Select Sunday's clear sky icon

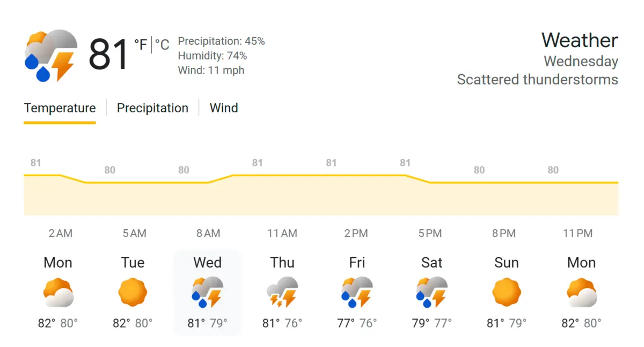(506, 291)
